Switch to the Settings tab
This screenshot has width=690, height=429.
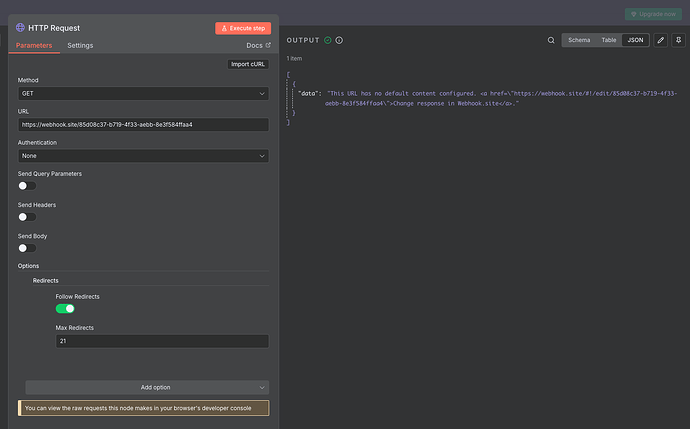tap(80, 45)
